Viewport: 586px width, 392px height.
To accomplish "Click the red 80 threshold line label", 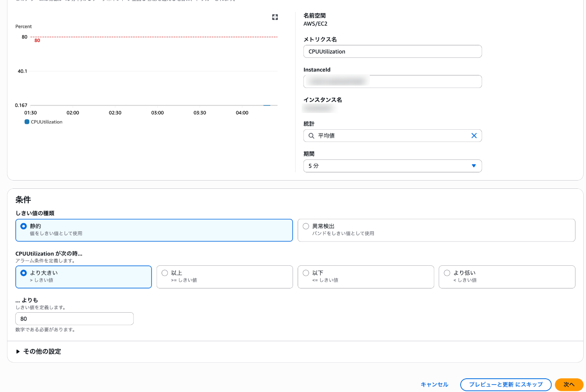I will (37, 41).
